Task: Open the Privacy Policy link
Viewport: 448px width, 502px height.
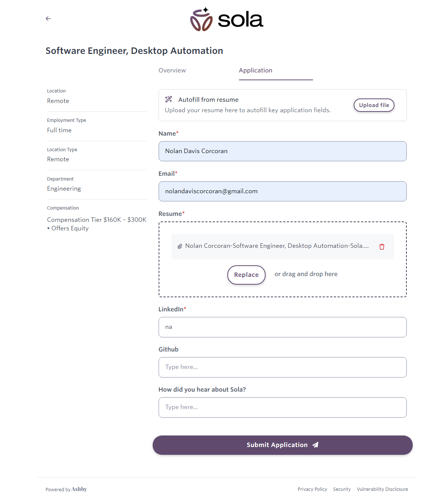Action: coord(312,489)
